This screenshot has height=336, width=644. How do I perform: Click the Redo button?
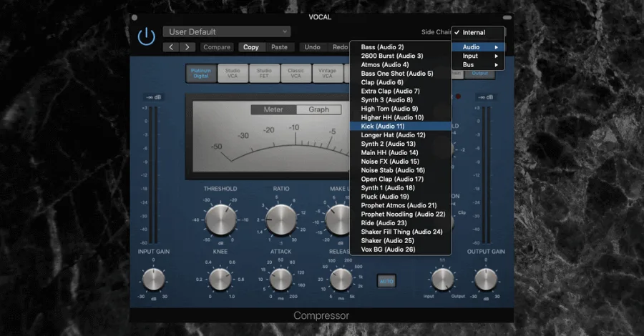[x=339, y=47]
